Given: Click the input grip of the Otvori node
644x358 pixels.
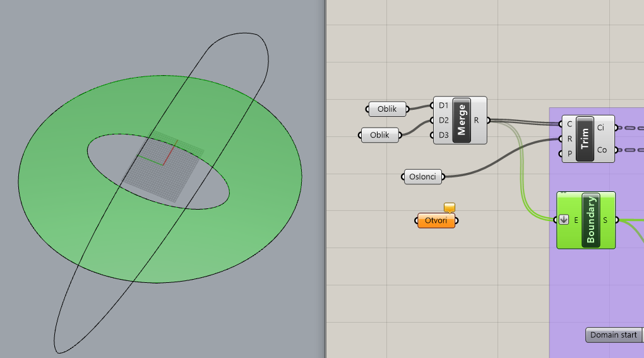Looking at the screenshot, I should coord(416,220).
